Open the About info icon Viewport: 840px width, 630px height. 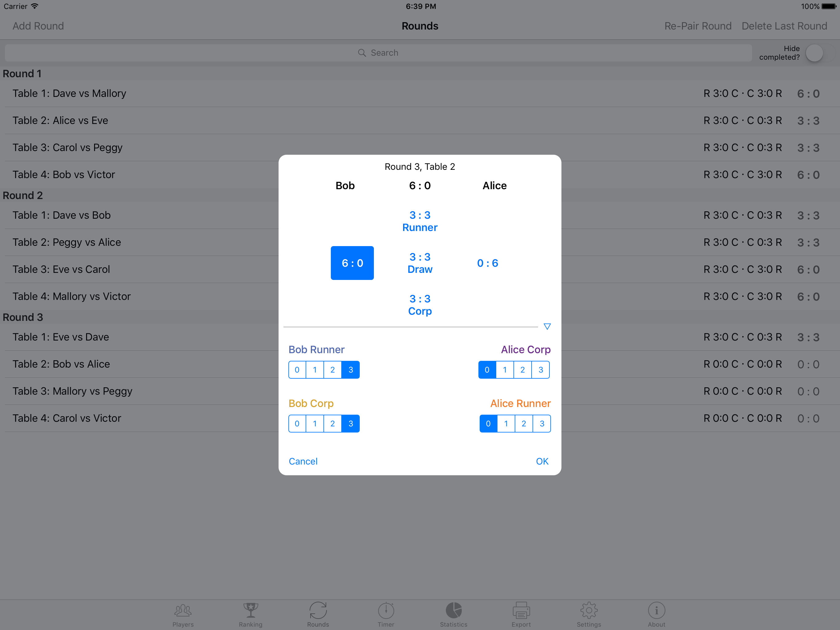click(x=656, y=611)
